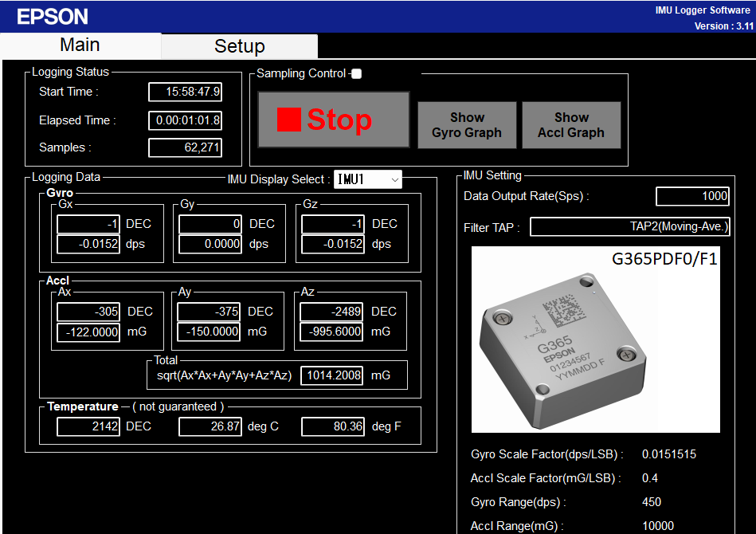Click the Version : 3.11 text
Screen dimensions: 756x534
pyautogui.click(x=723, y=26)
